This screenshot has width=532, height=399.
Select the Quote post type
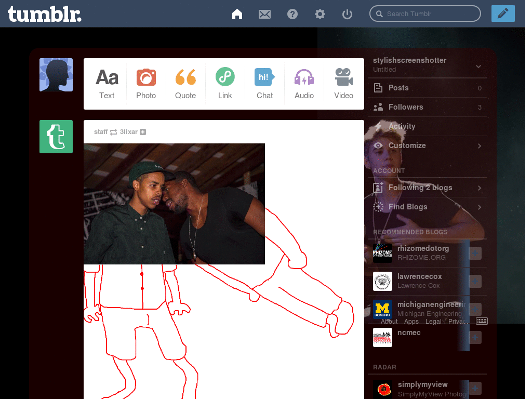(x=185, y=83)
